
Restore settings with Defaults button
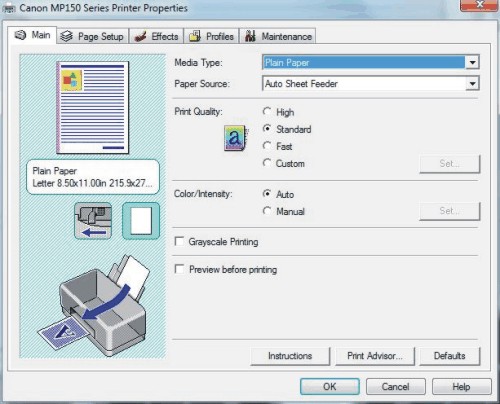pos(450,356)
